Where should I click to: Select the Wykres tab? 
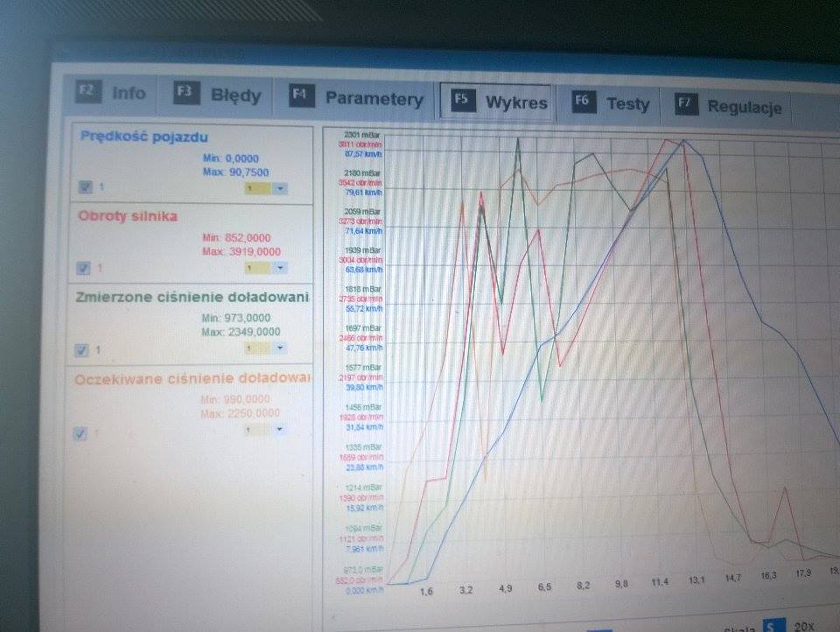[x=497, y=101]
